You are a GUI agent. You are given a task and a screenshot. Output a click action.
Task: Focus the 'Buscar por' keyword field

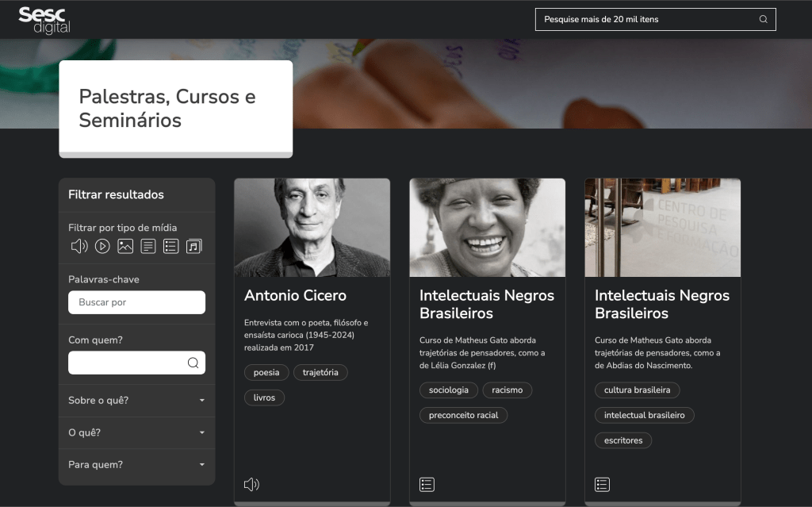(x=136, y=302)
